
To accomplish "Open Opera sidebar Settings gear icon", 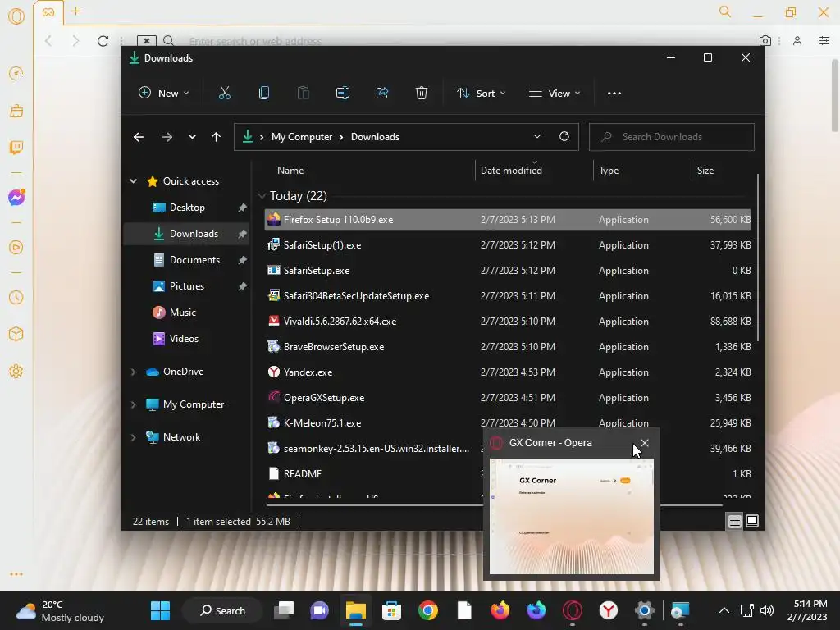I will coord(16,372).
